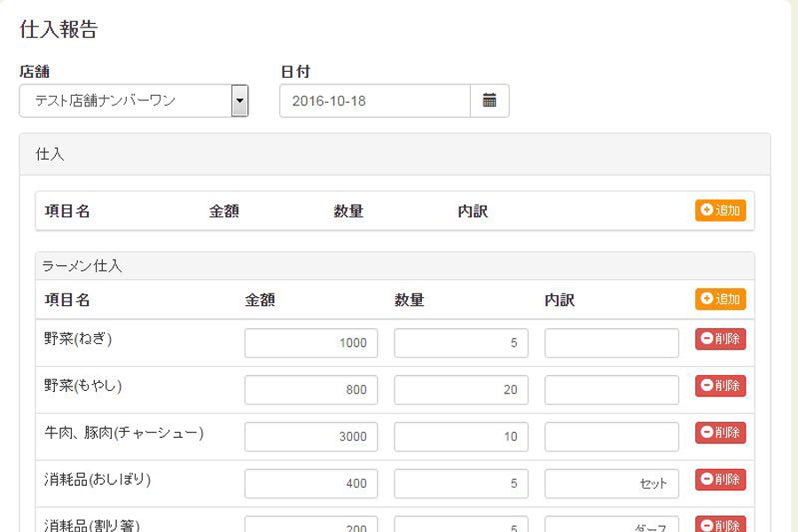
Task: Delete the 消耗品(割り箸) row
Action: tap(720, 524)
